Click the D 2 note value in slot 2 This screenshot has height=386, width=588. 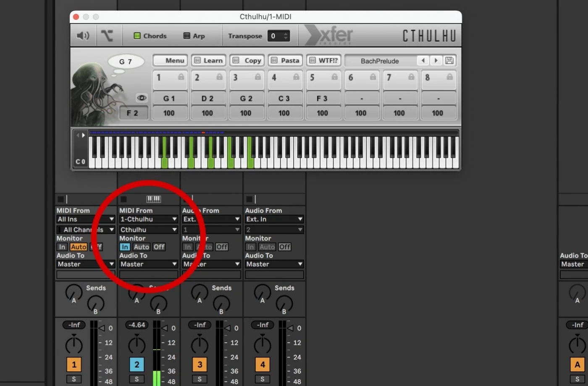207,99
